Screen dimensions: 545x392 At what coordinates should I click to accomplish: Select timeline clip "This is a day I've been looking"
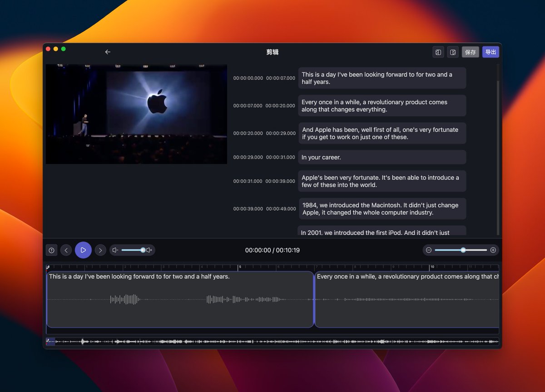click(180, 299)
